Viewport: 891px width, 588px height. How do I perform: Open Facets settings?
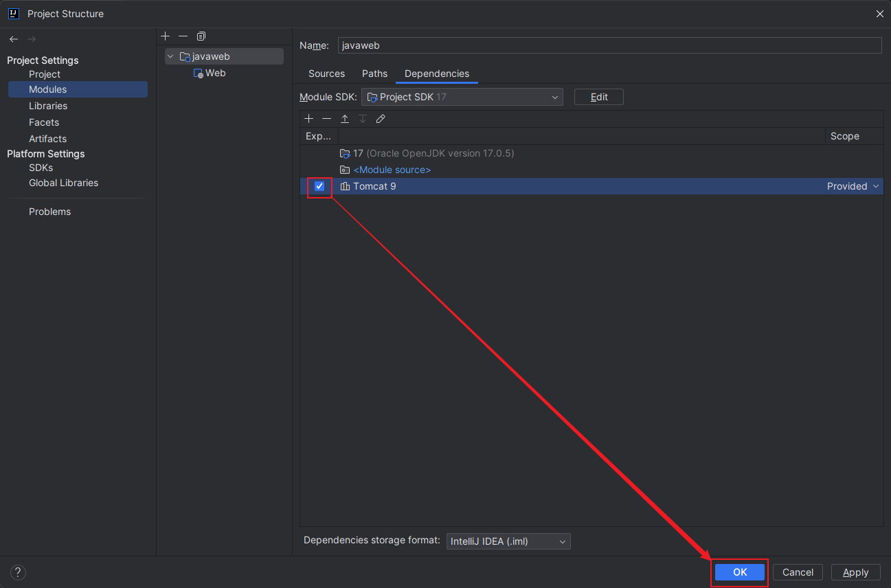(x=44, y=122)
